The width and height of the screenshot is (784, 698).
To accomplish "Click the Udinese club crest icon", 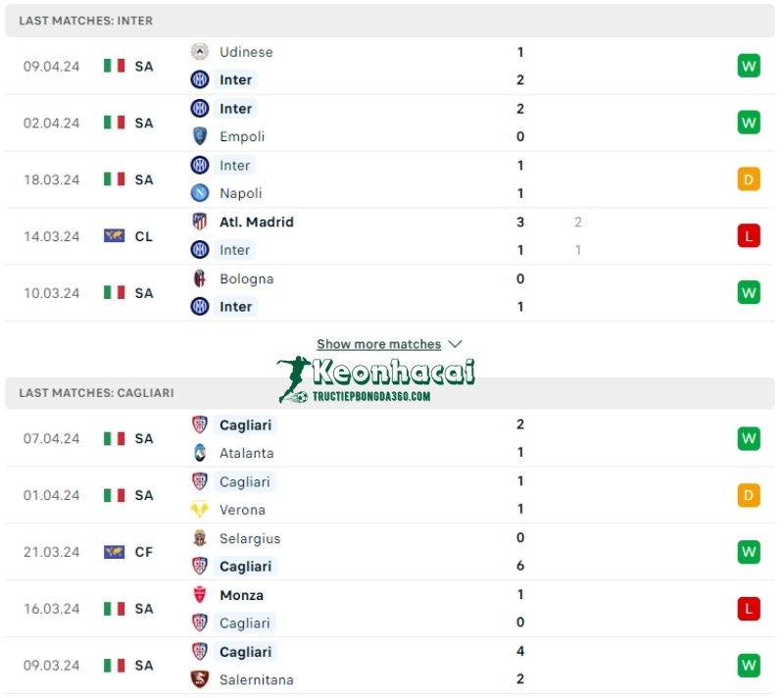I will pos(200,51).
